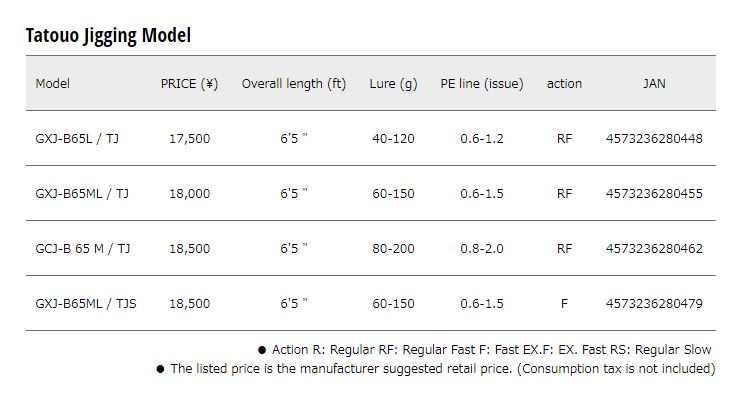Click the PE line (issue) header
Viewport: 742px width, 413px height.
[x=482, y=84]
